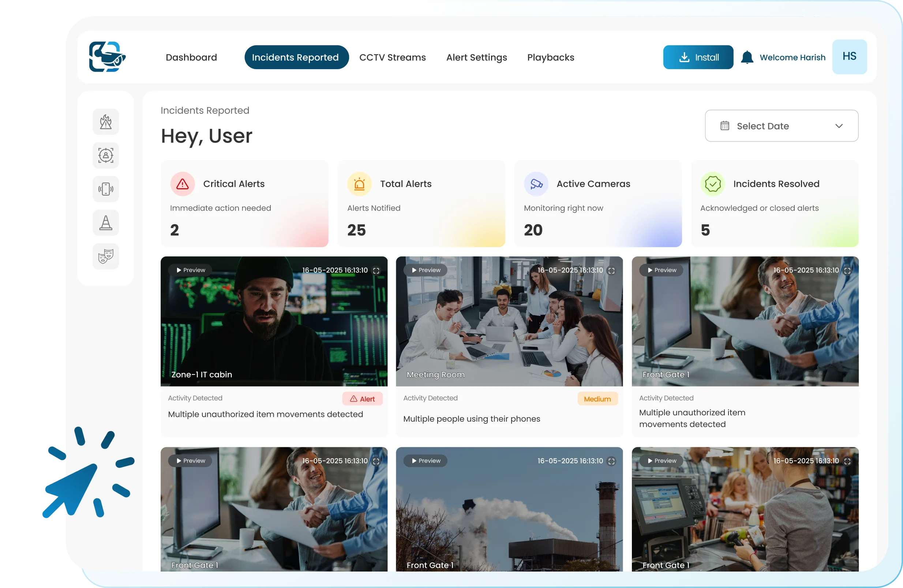Click the fire detection sidebar icon
The image size is (903, 588).
pyautogui.click(x=106, y=122)
